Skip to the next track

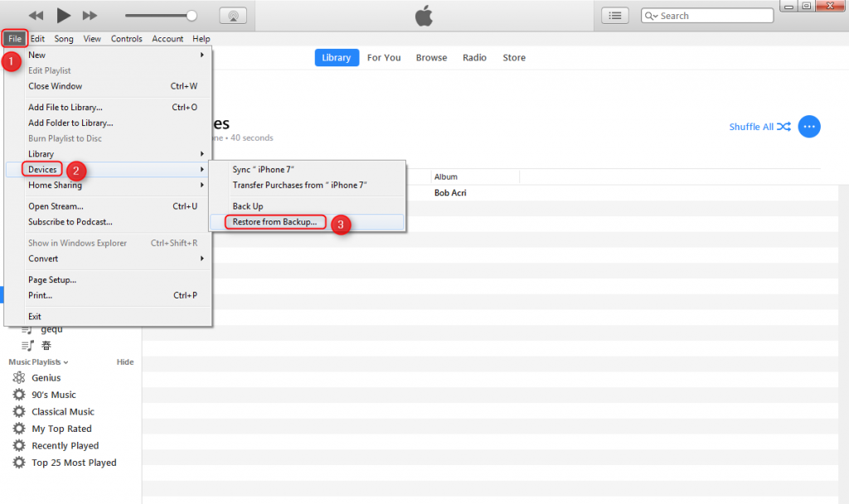90,16
